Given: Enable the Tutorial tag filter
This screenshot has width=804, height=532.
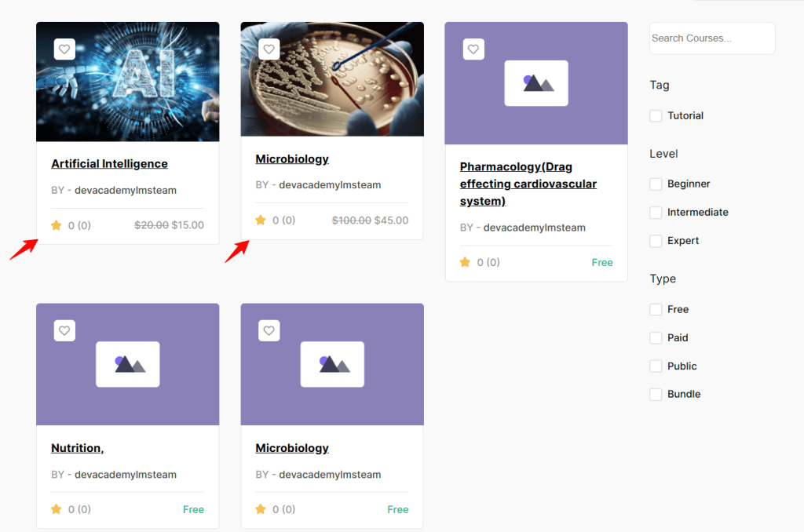Looking at the screenshot, I should coord(656,116).
